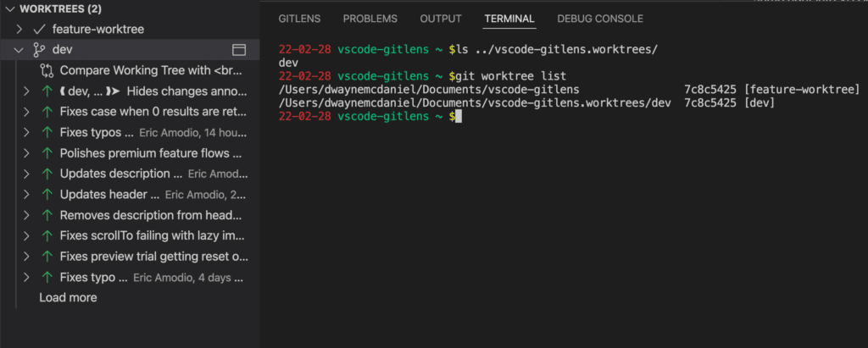Click green arrow icon for 'Hides changes anno...'
868x348 pixels.
(x=47, y=91)
